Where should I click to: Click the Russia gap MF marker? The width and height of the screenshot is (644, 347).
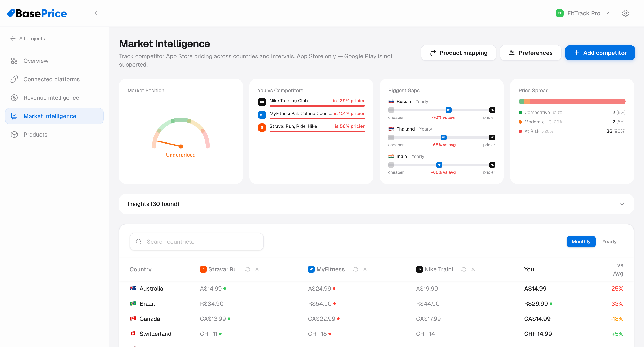click(x=448, y=110)
